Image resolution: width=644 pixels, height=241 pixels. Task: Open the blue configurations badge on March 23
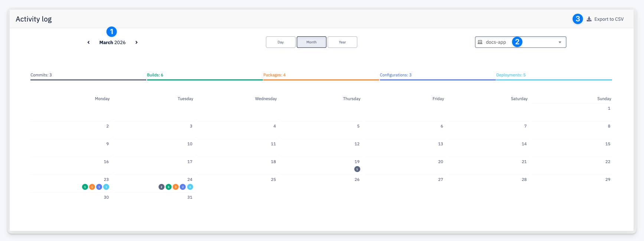click(x=99, y=187)
